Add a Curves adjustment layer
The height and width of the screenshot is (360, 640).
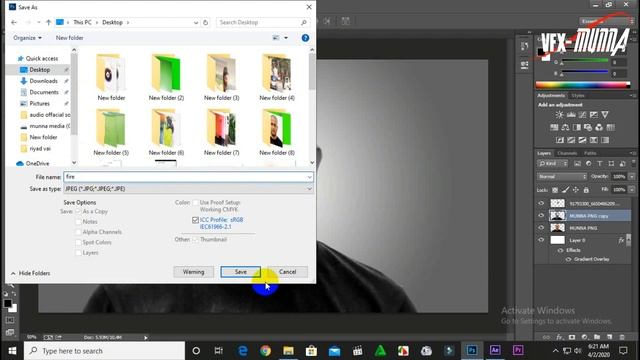582,115
